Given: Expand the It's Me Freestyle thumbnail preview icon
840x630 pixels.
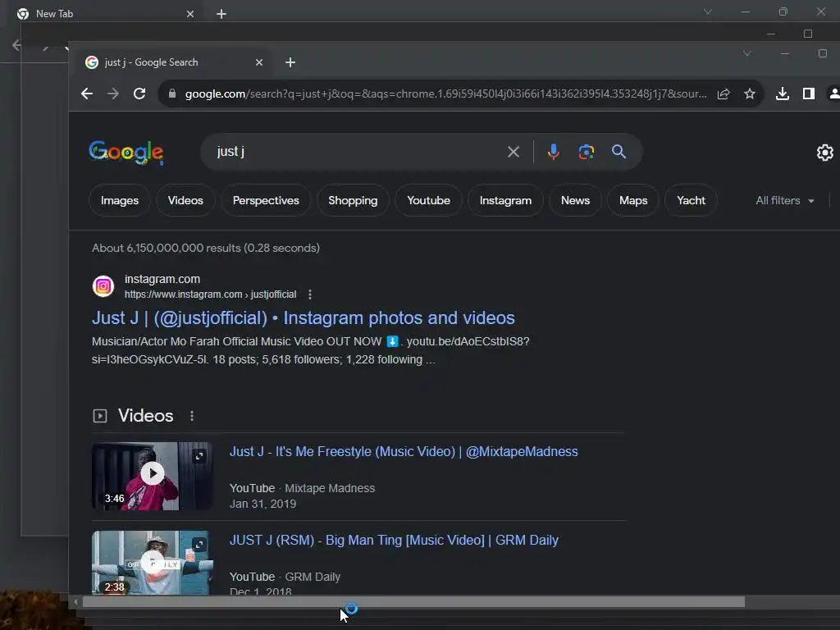Looking at the screenshot, I should coord(199,456).
